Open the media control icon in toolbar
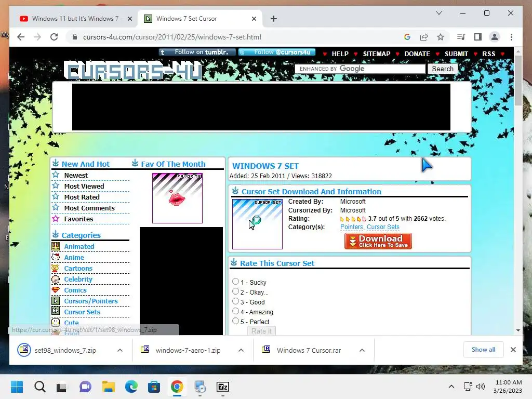Viewport: 532px width, 399px height. [x=461, y=37]
